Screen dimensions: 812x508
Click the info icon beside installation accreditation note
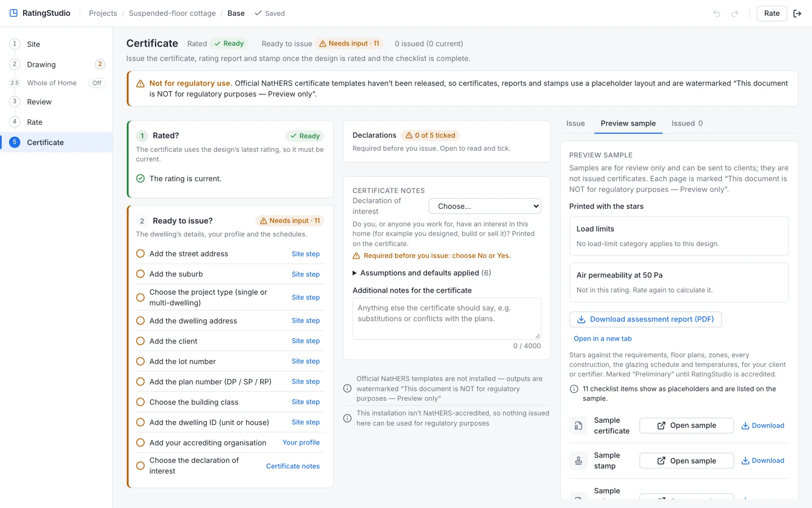coord(347,418)
